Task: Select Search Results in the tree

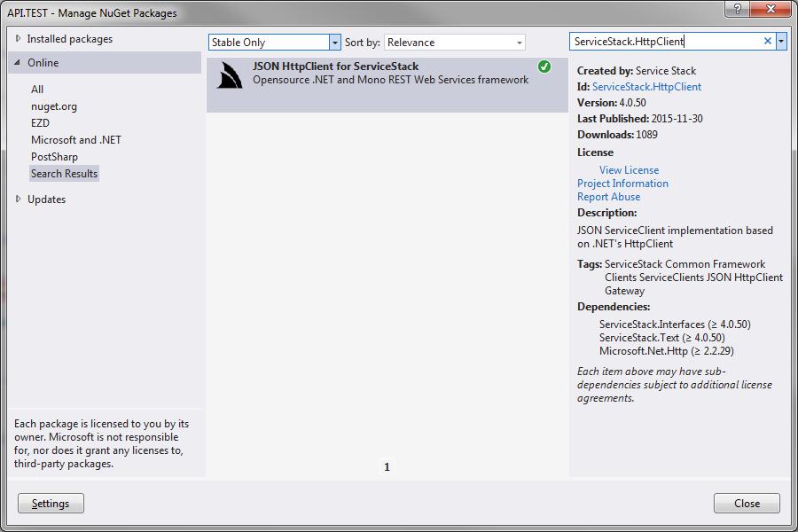Action: click(x=64, y=174)
